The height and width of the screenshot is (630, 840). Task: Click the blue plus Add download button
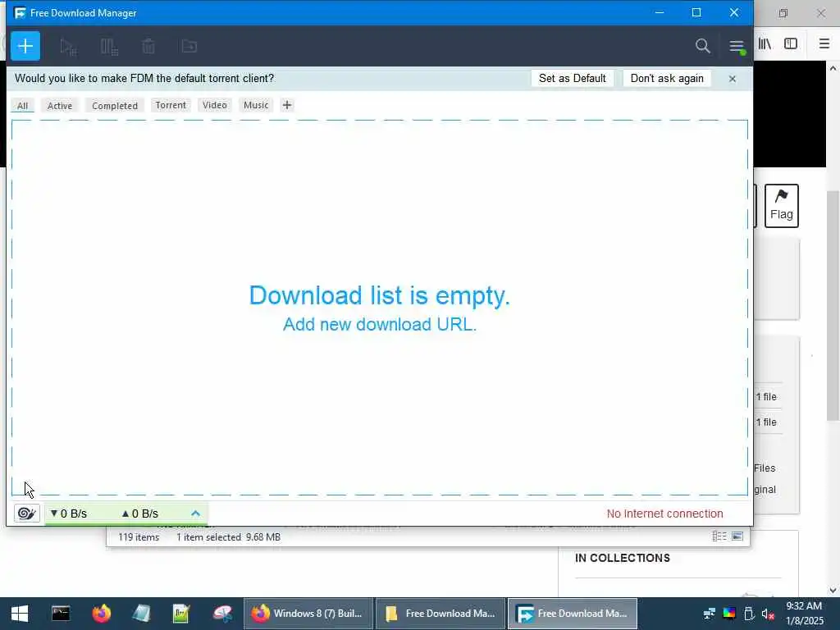25,46
